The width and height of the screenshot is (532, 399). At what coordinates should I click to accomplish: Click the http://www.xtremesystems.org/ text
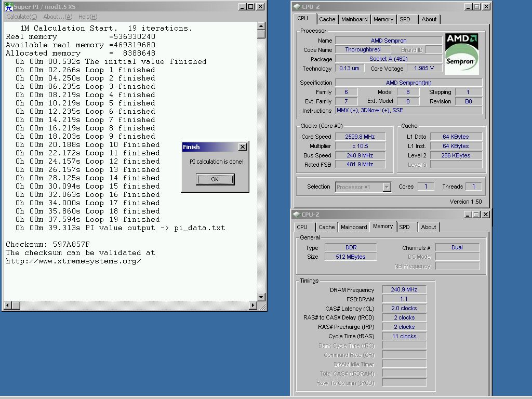click(x=74, y=261)
